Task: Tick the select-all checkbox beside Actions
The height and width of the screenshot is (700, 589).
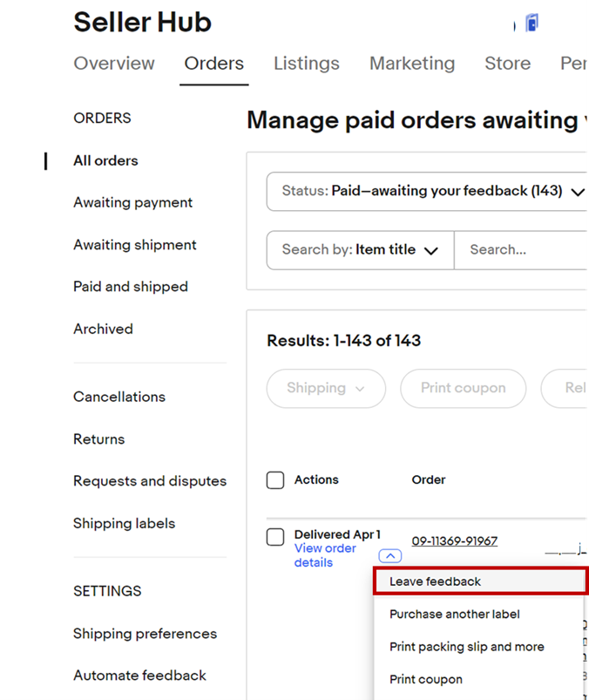Action: tap(275, 480)
